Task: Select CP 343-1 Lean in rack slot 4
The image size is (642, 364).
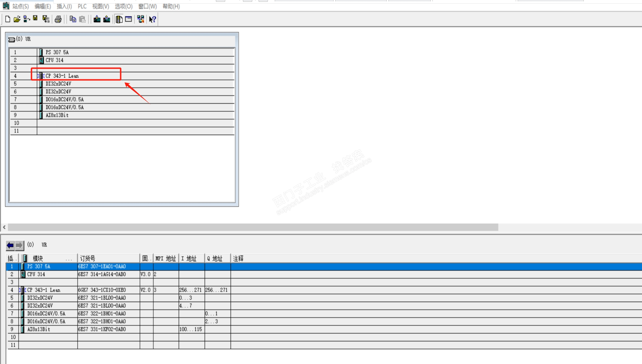Action: point(62,76)
